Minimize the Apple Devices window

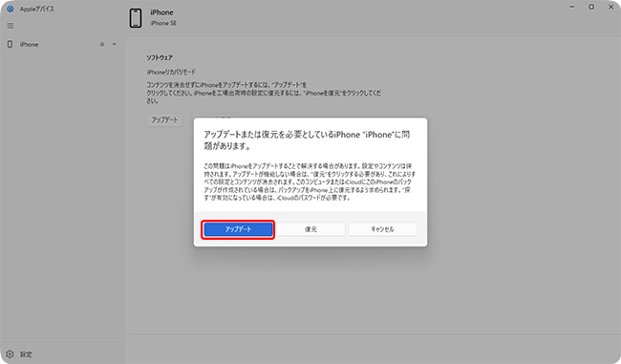572,7
